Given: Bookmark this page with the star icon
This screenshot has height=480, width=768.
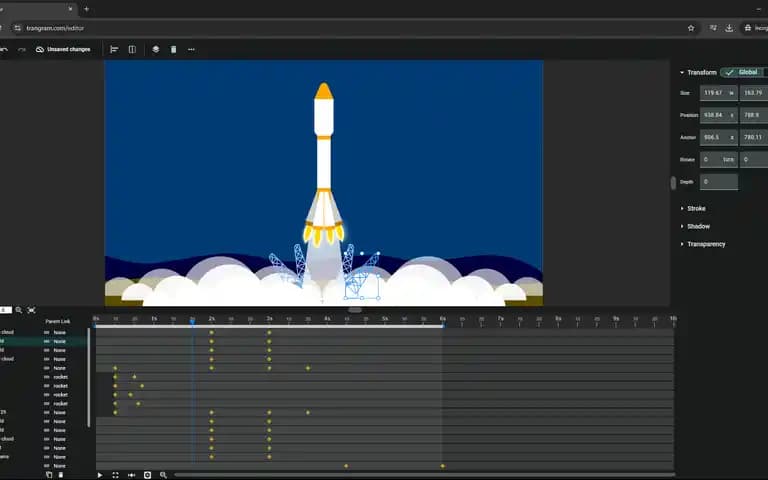Looking at the screenshot, I should tap(691, 28).
